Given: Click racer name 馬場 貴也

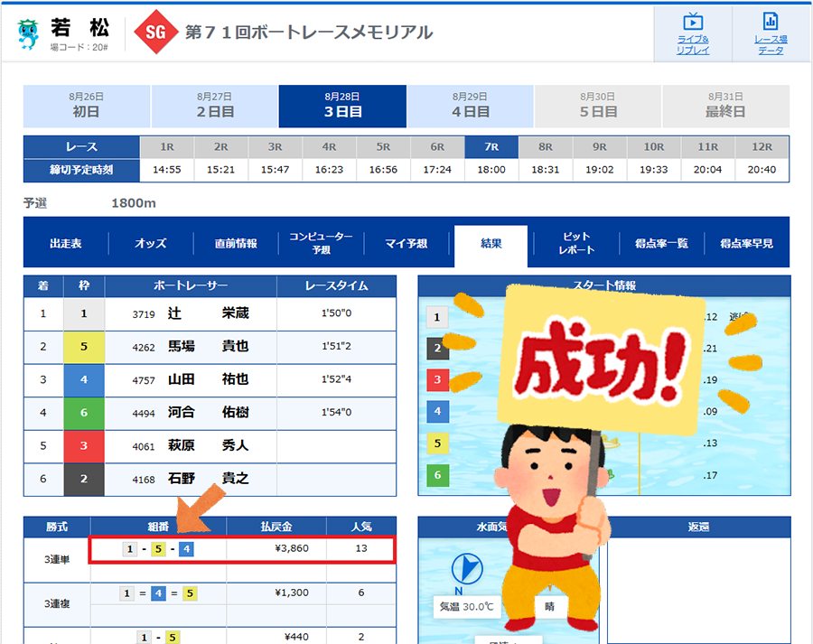Looking at the screenshot, I should tap(209, 346).
